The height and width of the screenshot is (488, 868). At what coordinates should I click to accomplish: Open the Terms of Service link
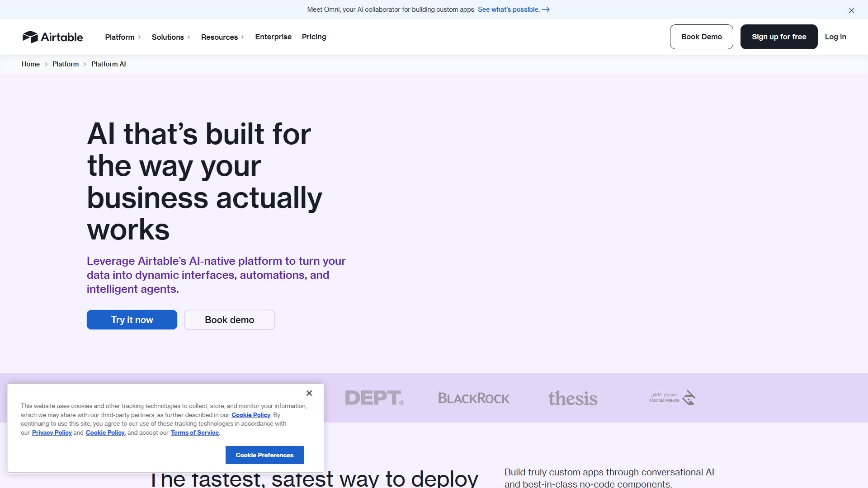(x=194, y=433)
